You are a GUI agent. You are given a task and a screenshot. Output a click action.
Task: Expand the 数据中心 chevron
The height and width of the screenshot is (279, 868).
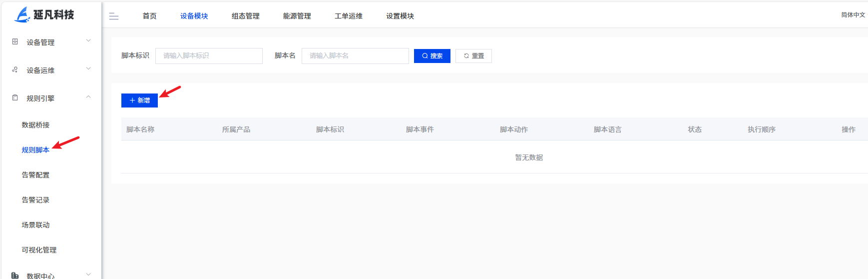(x=88, y=274)
